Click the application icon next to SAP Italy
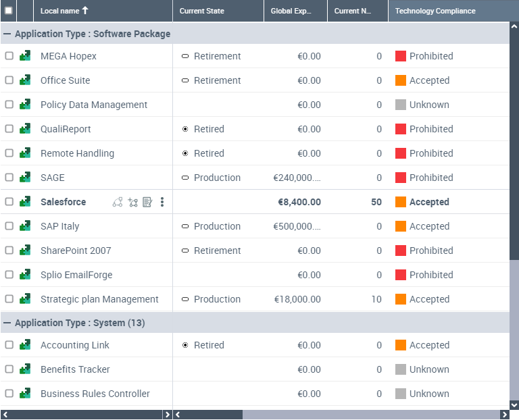The height and width of the screenshot is (420, 519). pos(25,226)
